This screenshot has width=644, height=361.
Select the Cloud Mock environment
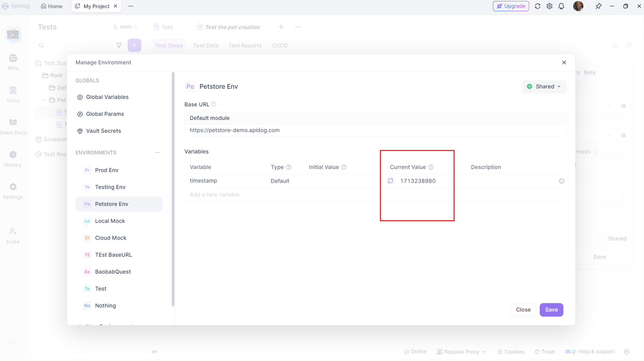click(119, 238)
